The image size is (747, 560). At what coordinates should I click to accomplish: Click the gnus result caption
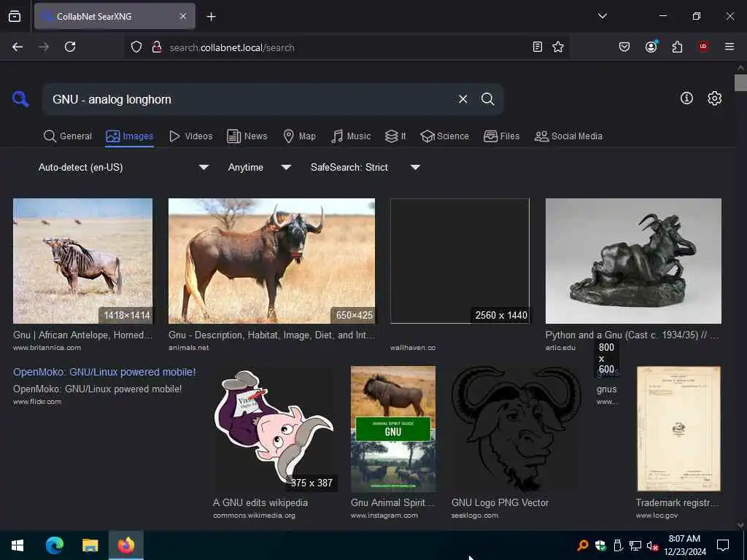click(x=606, y=389)
